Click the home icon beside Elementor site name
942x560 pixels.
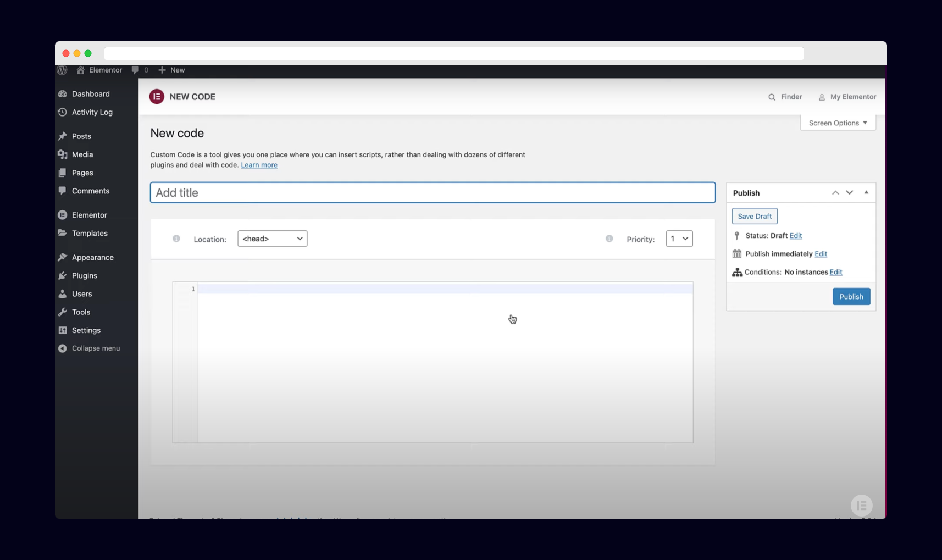coord(81,70)
